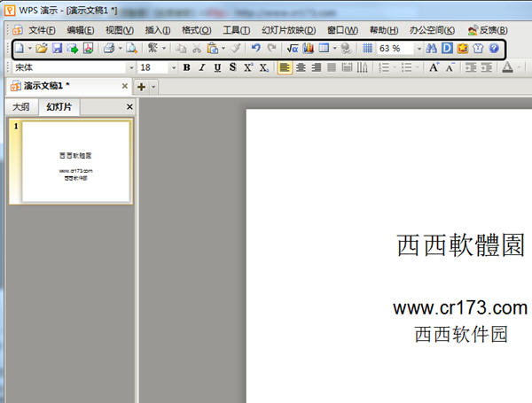
Task: Click the 西西軟體園 title text on slide
Action: [460, 244]
